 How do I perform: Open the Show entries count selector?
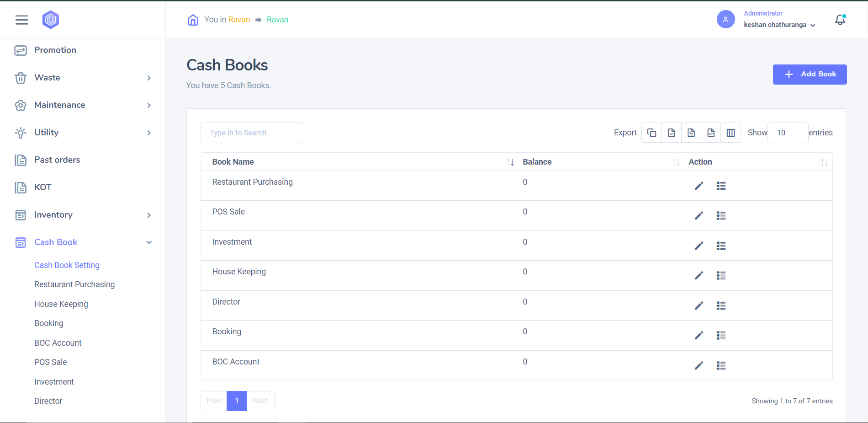(x=787, y=133)
